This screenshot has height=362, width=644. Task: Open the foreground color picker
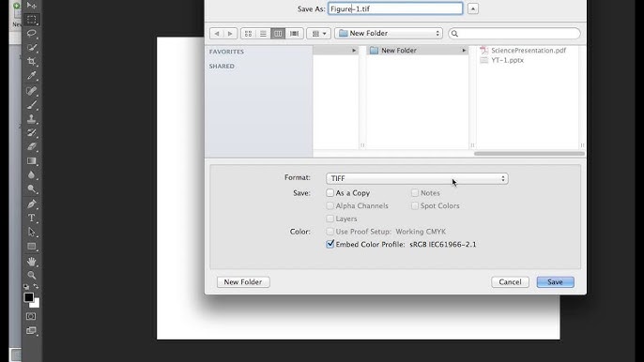click(28, 297)
